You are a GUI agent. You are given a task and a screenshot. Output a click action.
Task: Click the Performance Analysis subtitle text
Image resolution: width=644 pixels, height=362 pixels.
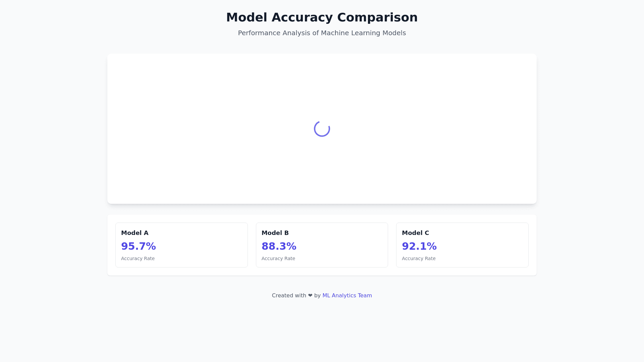pyautogui.click(x=322, y=33)
